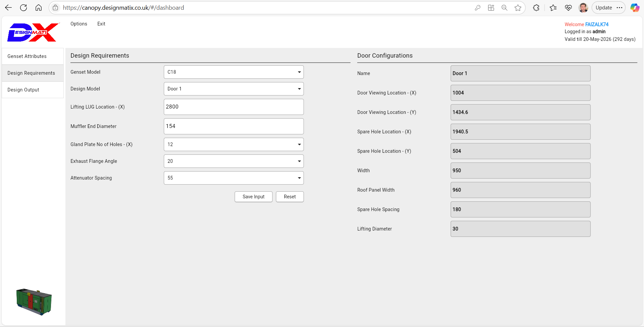Screen dimensions: 644x327
Task: Click the zoom magnifier icon in address bar
Action: (x=504, y=8)
